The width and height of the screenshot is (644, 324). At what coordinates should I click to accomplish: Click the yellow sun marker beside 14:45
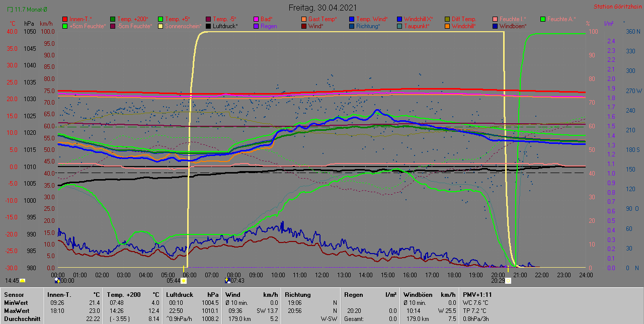[x=22, y=281]
